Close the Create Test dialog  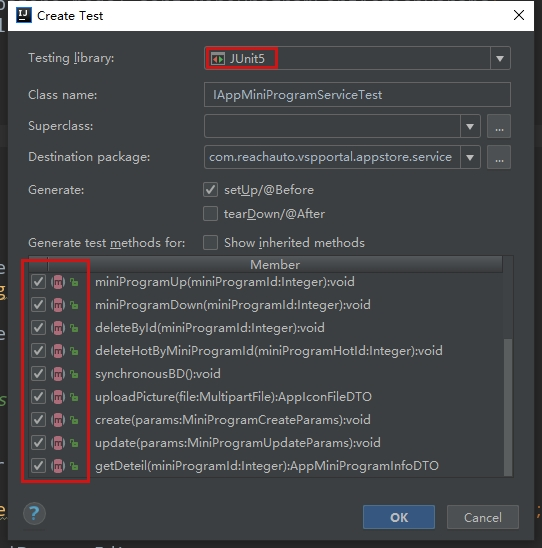519,15
